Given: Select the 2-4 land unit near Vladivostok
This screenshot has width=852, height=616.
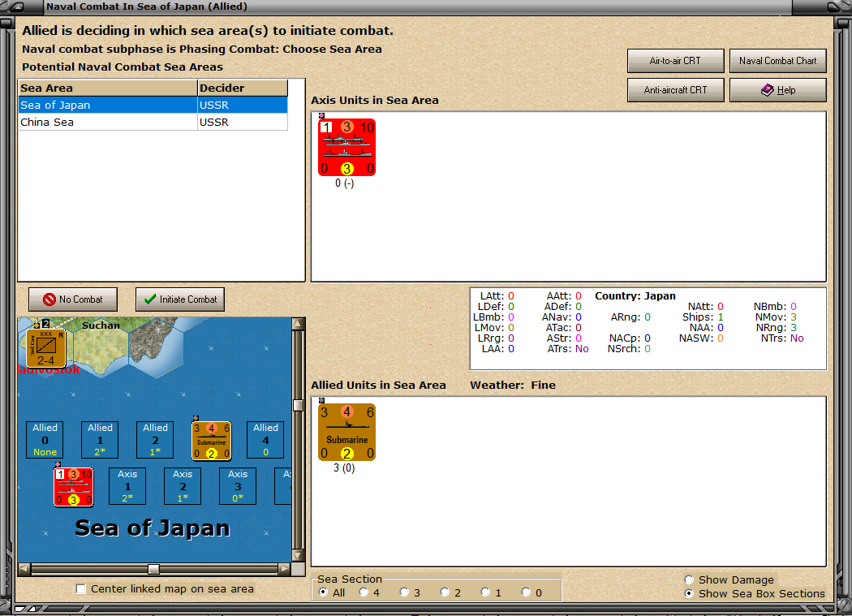Looking at the screenshot, I should click(45, 348).
